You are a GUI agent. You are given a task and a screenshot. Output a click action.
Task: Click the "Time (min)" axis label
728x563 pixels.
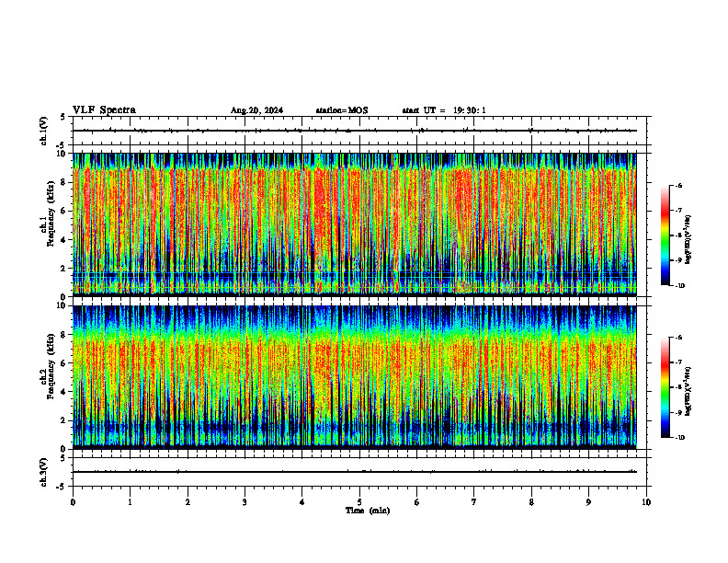pyautogui.click(x=368, y=511)
